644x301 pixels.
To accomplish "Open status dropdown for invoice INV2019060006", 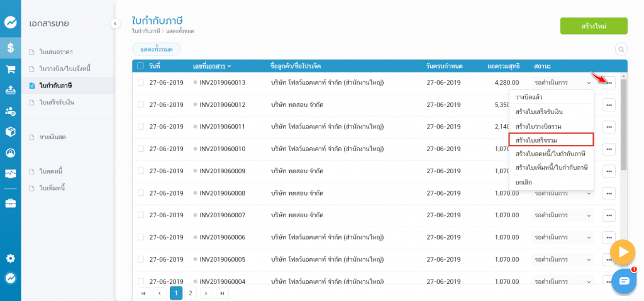I will (x=589, y=237).
